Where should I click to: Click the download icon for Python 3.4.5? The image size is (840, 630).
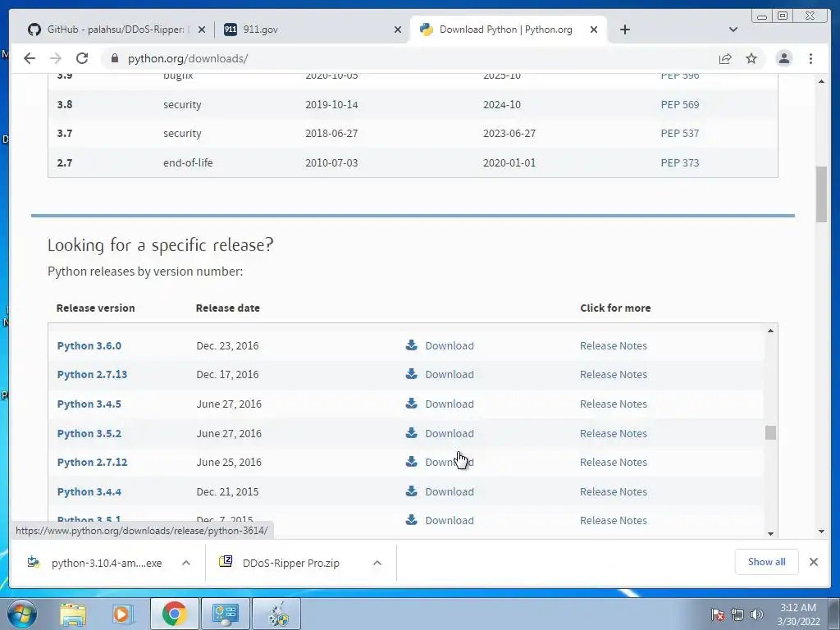point(412,404)
